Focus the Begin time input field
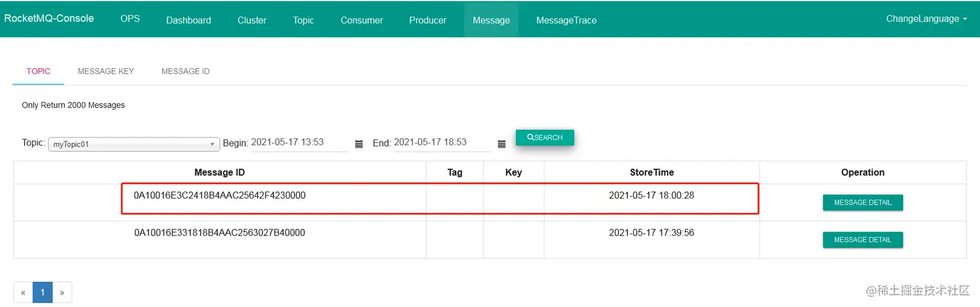The width and height of the screenshot is (980, 307). [x=299, y=143]
